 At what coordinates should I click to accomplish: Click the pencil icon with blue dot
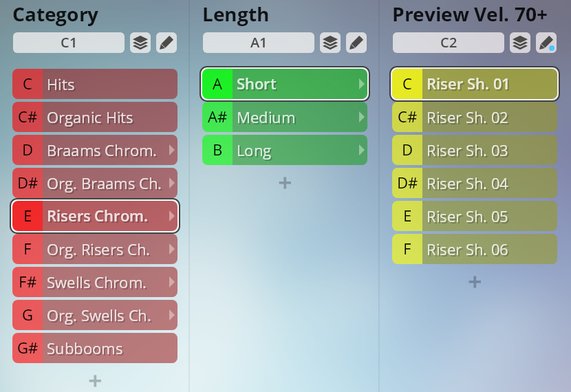point(546,43)
